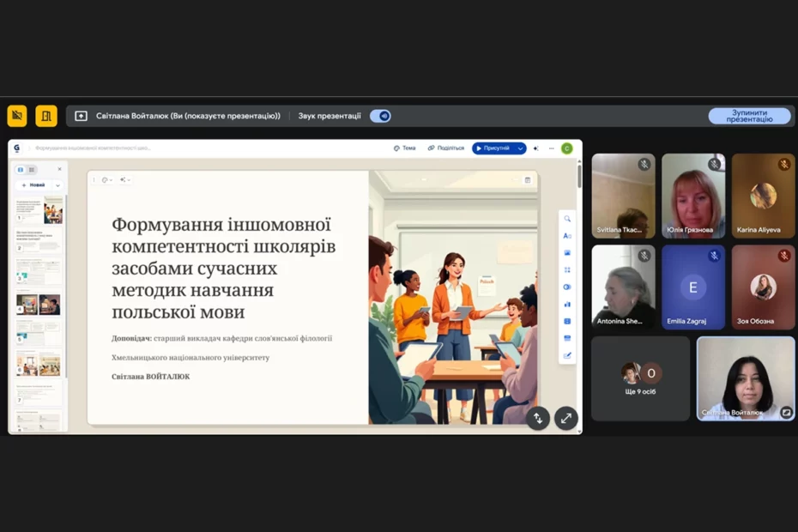This screenshot has width=798, height=532.
Task: Open the card style dropdown above slide title
Action: (107, 180)
